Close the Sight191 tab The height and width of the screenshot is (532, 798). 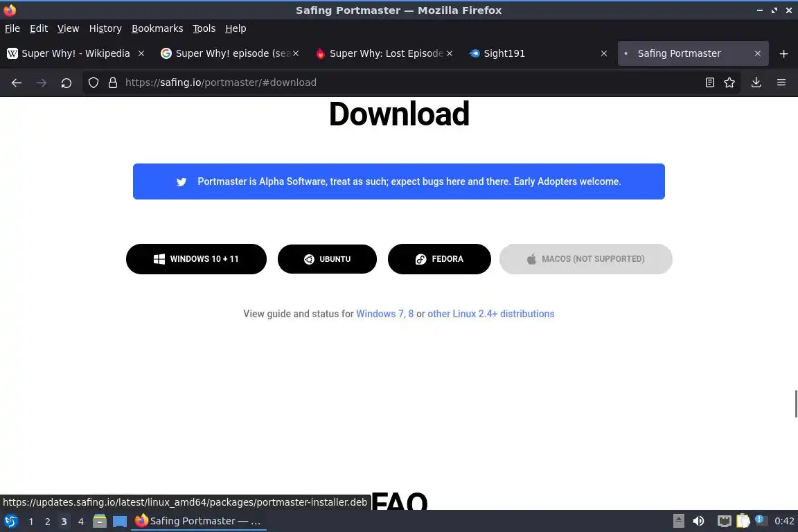point(603,53)
